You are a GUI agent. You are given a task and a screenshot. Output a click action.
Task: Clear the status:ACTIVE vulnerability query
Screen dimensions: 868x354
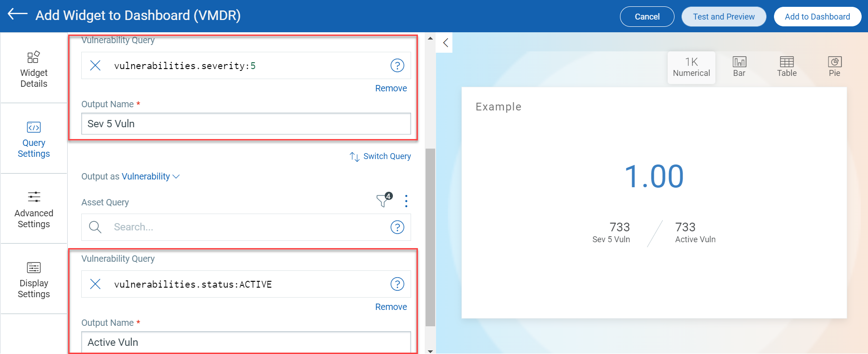pos(95,284)
